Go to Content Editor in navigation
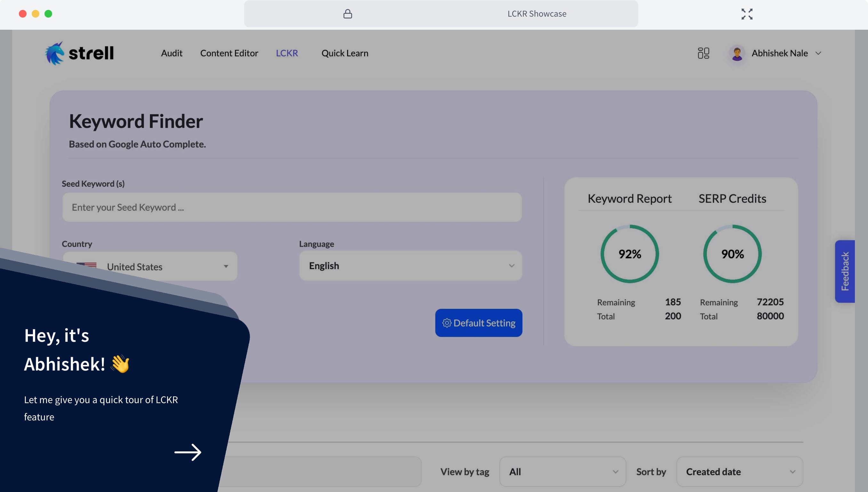The image size is (868, 492). point(229,53)
